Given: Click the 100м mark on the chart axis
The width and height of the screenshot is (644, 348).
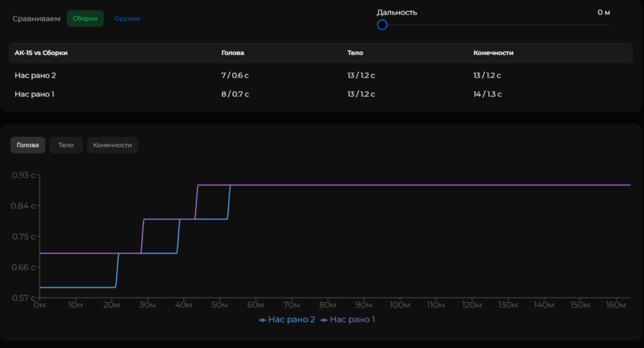Looking at the screenshot, I should [x=400, y=305].
